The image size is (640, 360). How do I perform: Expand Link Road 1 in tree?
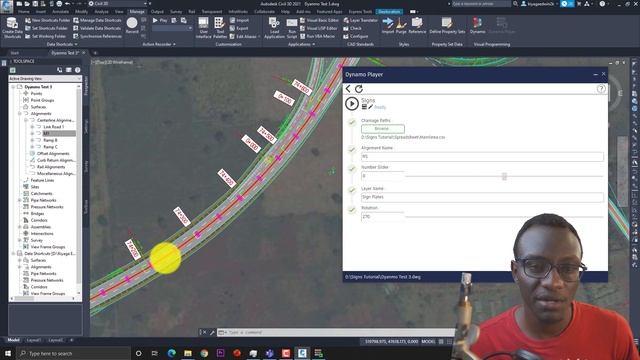(32, 127)
